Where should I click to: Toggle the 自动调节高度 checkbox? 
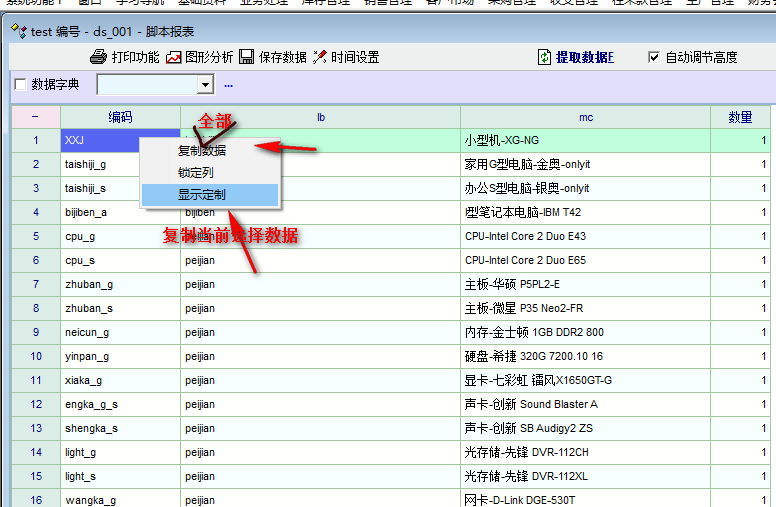tap(654, 57)
